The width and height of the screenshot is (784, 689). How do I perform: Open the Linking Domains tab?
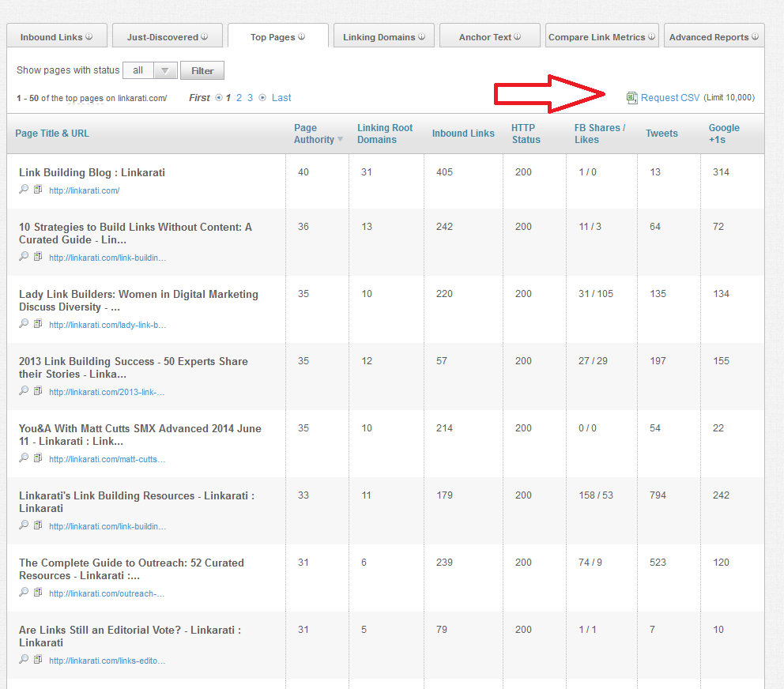pos(384,36)
